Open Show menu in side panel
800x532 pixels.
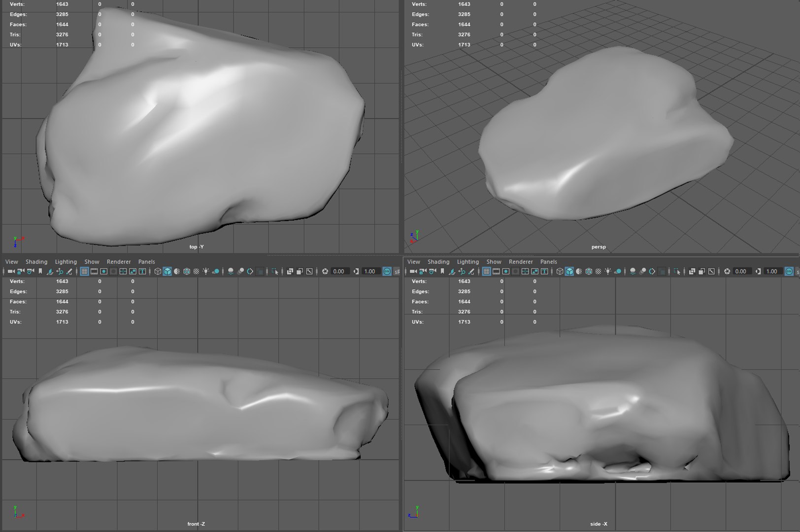coord(494,262)
